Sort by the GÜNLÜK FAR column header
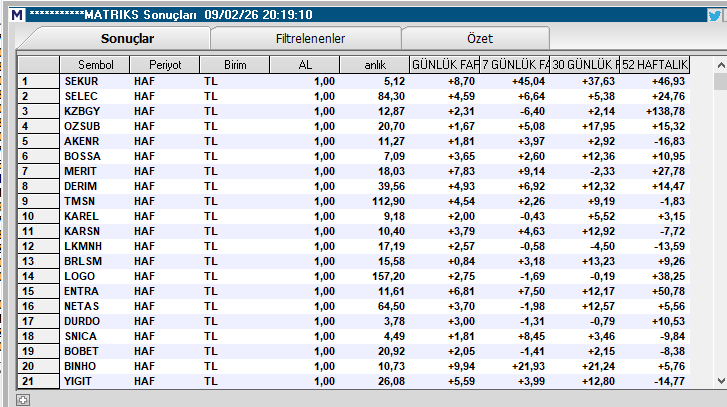This screenshot has width=727, height=407. pos(445,65)
